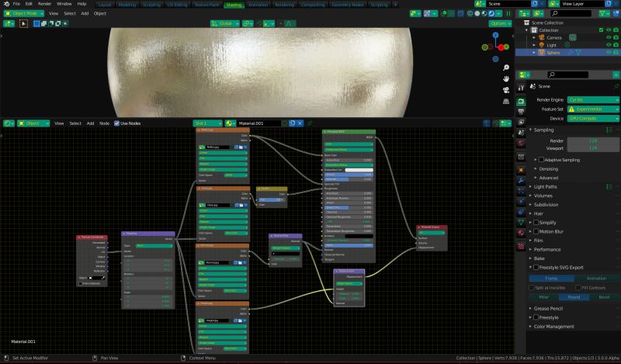Open the Render Engine Cycles dropdown

[x=593, y=100]
